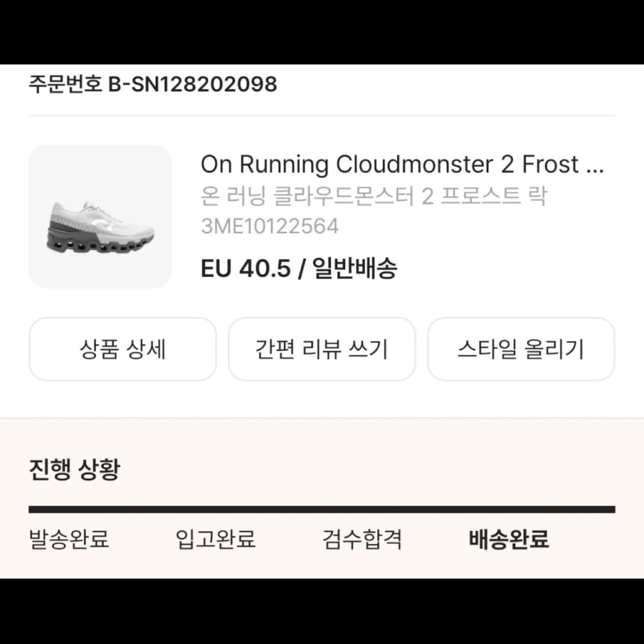Select the 검수합격 inspection passed step
The width and height of the screenshot is (644, 644).
click(364, 538)
